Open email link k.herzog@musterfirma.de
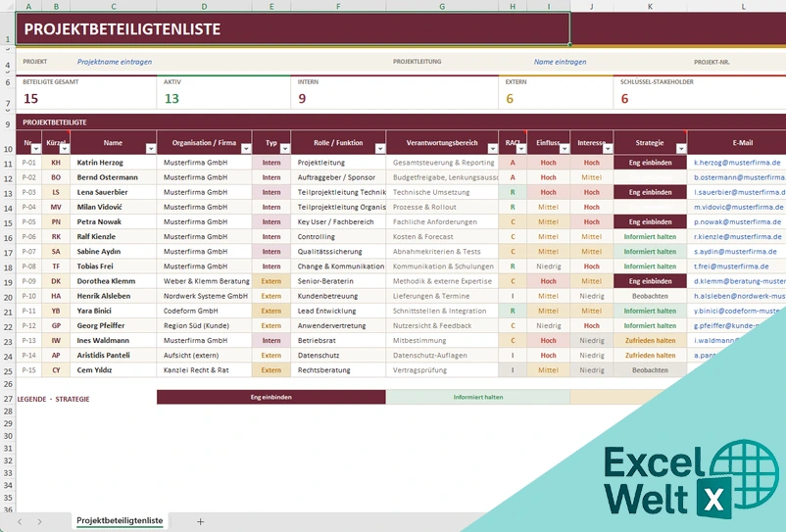 [x=737, y=163]
